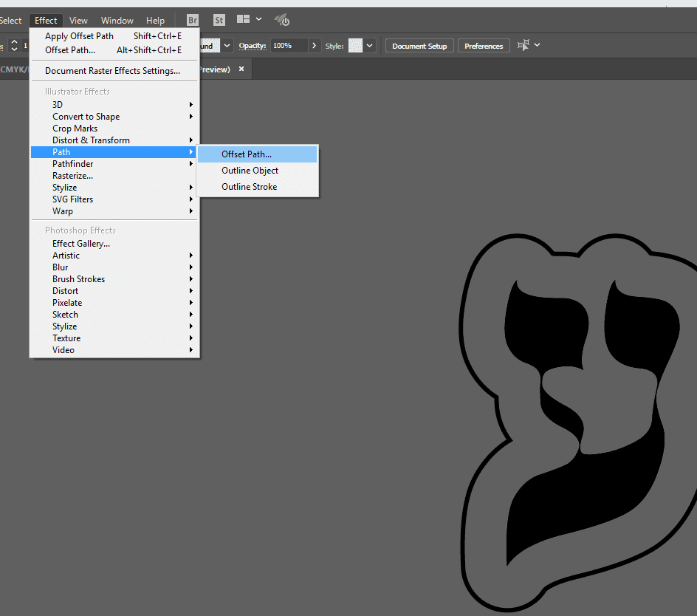697x616 pixels.
Task: Click the Opacity percentage input field
Action: click(x=288, y=46)
